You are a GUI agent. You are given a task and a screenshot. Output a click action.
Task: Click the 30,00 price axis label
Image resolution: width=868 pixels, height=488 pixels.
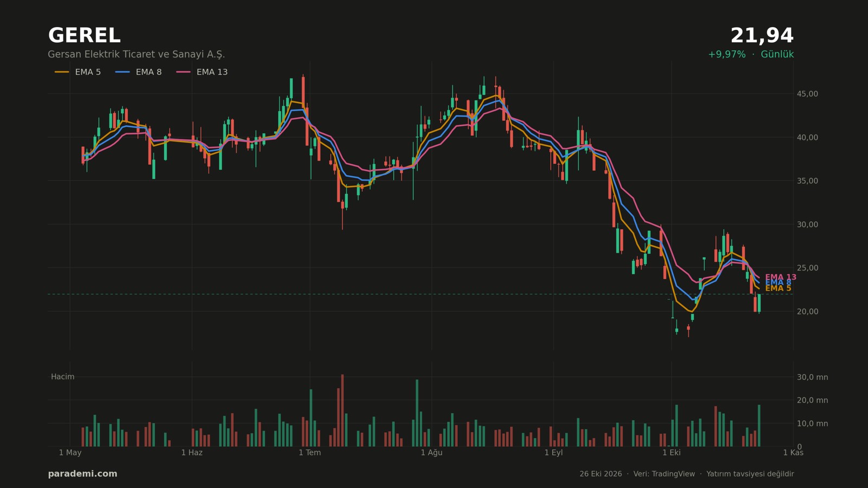click(x=807, y=224)
